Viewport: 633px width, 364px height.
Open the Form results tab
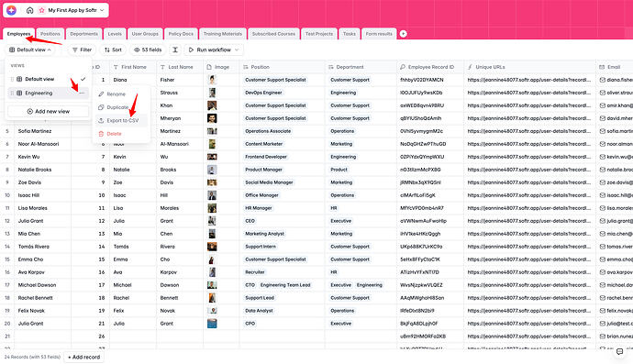379,34
